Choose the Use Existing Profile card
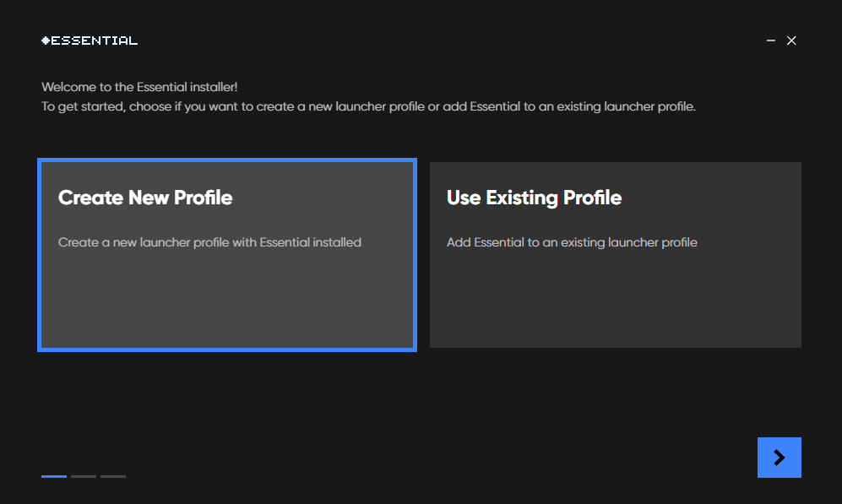Viewport: 842px width, 504px height. tap(616, 255)
